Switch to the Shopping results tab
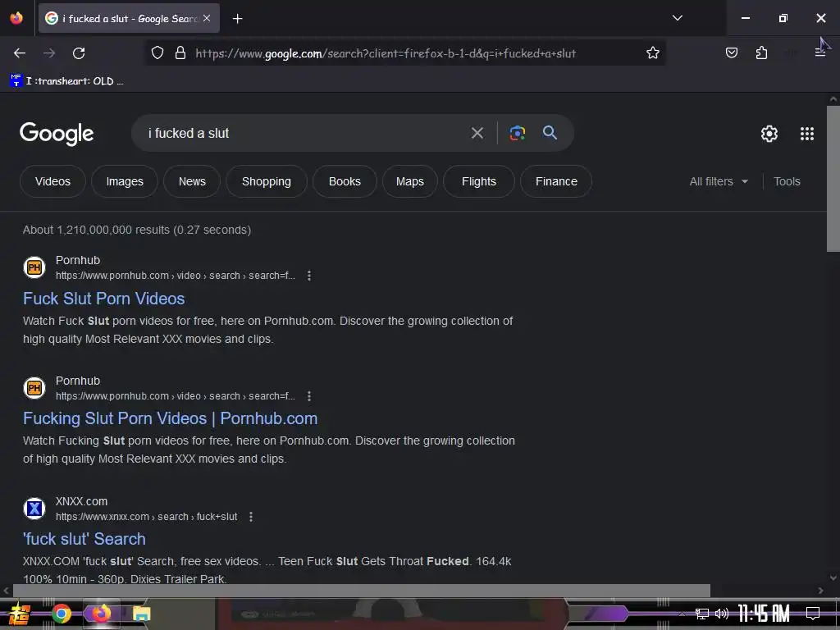840x630 pixels. coord(267,181)
